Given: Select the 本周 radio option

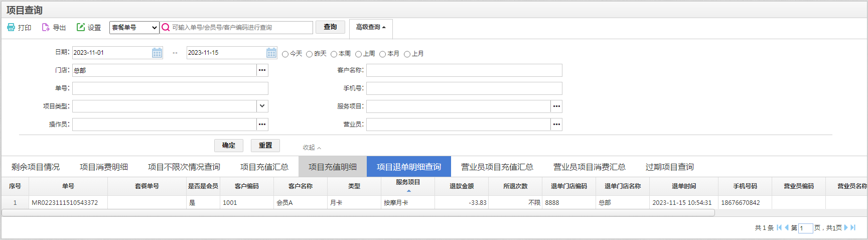Looking at the screenshot, I should [x=334, y=54].
